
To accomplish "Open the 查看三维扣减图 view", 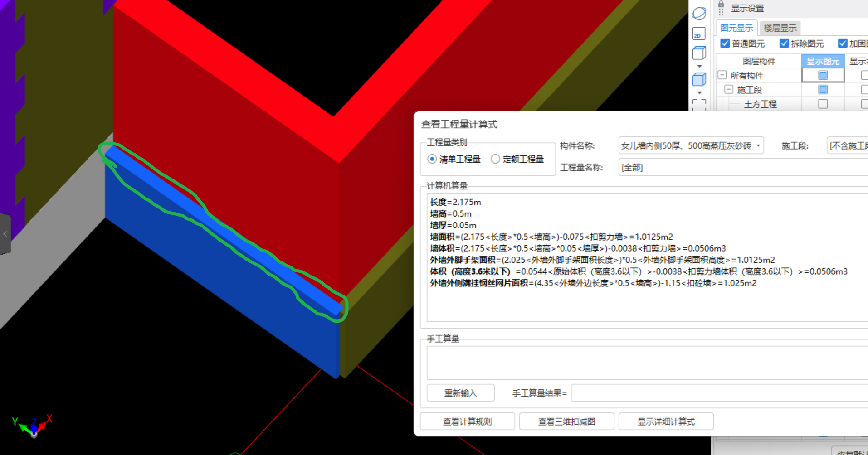I will (566, 421).
